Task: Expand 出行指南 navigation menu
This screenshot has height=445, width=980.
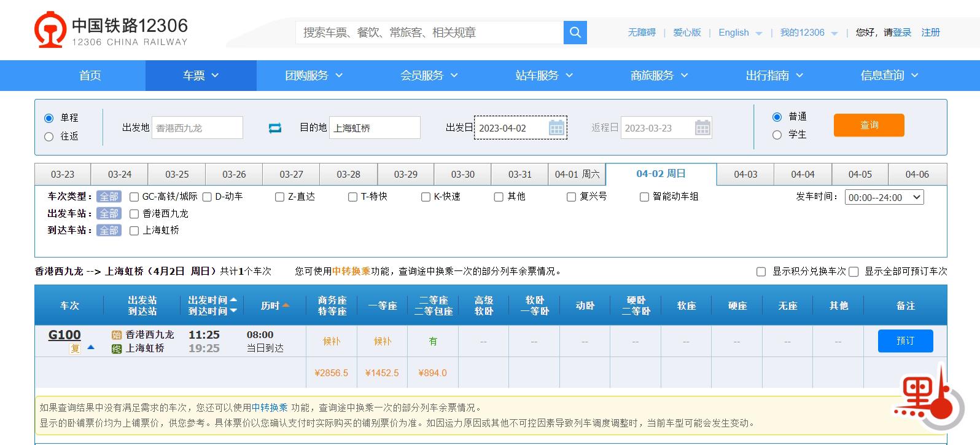Action: (774, 76)
